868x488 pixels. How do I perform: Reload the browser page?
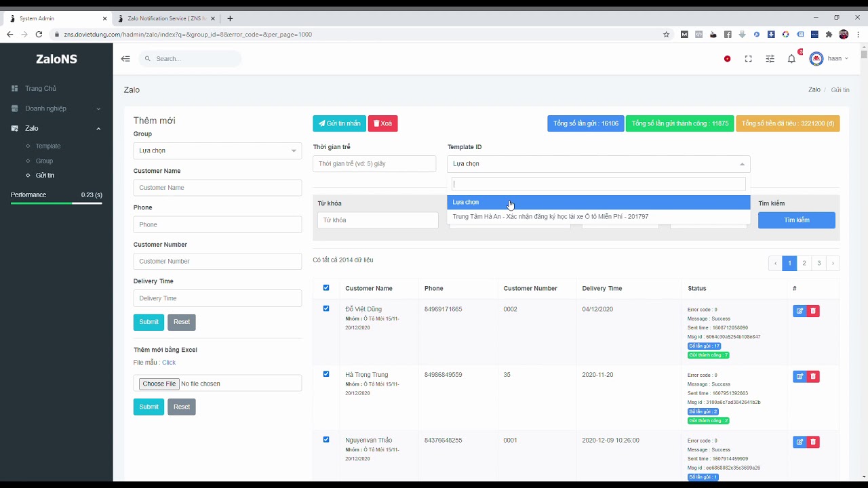point(39,35)
